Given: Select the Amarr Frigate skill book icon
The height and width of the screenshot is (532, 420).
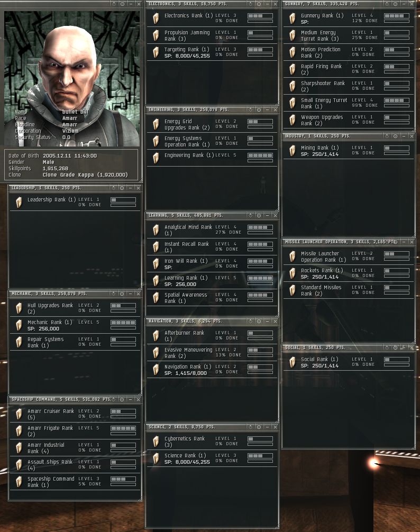Looking at the screenshot, I should coord(19,431).
